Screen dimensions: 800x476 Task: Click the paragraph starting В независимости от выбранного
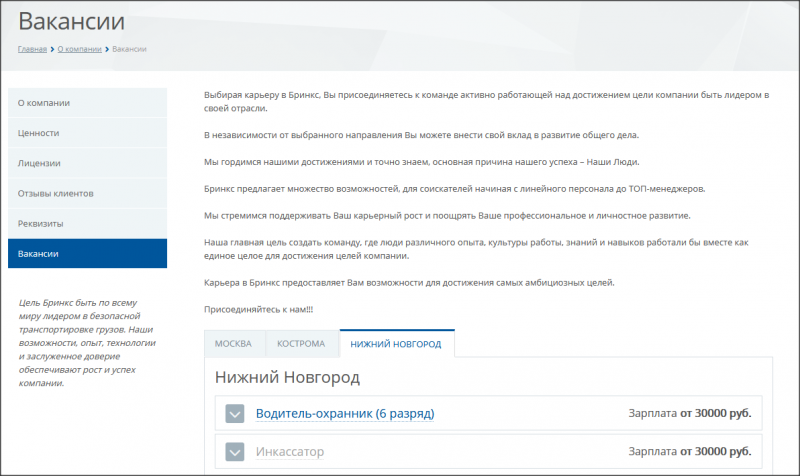pos(421,135)
